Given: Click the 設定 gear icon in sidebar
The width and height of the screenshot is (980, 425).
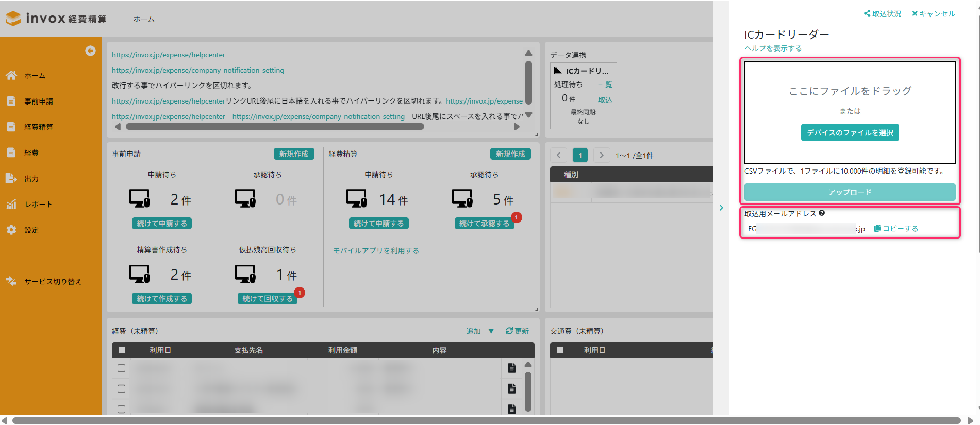Looking at the screenshot, I should [x=11, y=230].
